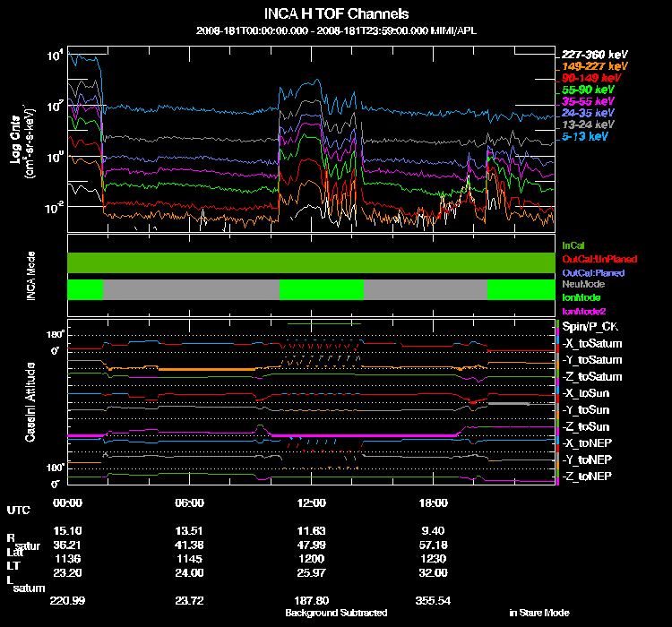This screenshot has width=672, height=627.
Task: Click the 06:00 UTC time axis label
Action: (189, 502)
